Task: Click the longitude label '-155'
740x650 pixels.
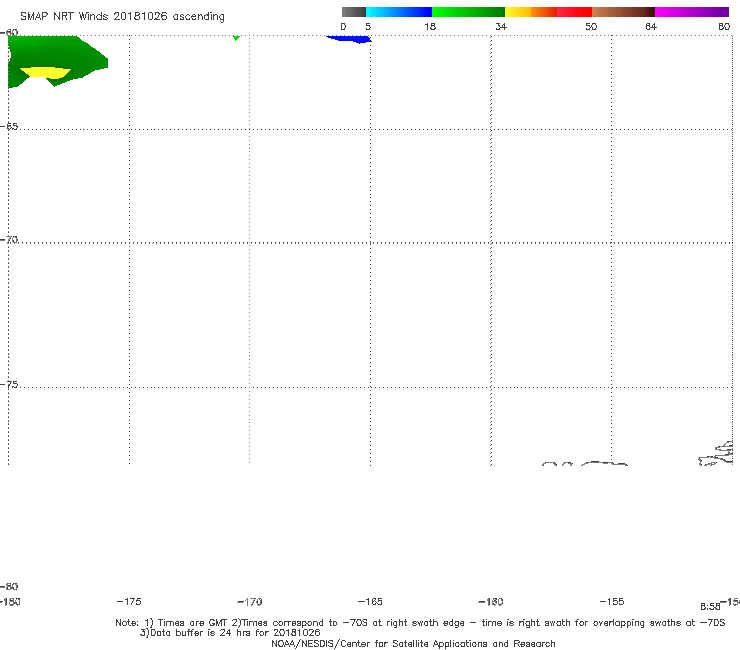Action: (x=612, y=602)
